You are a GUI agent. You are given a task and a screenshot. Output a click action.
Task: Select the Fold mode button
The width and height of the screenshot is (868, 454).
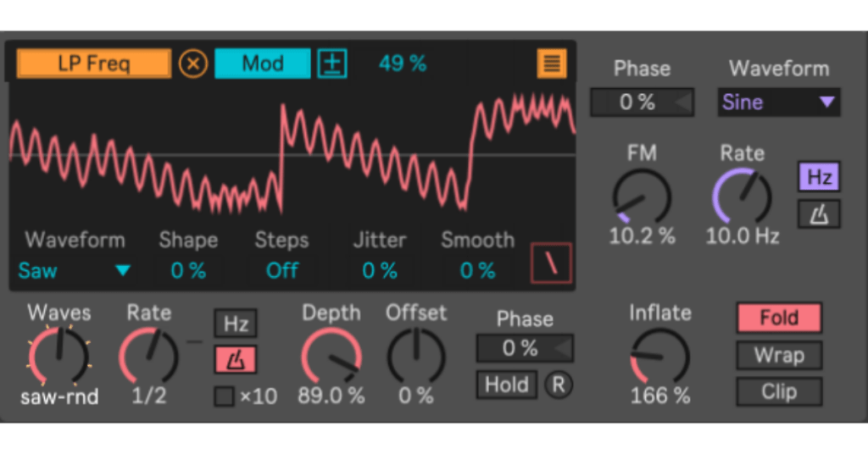click(779, 318)
